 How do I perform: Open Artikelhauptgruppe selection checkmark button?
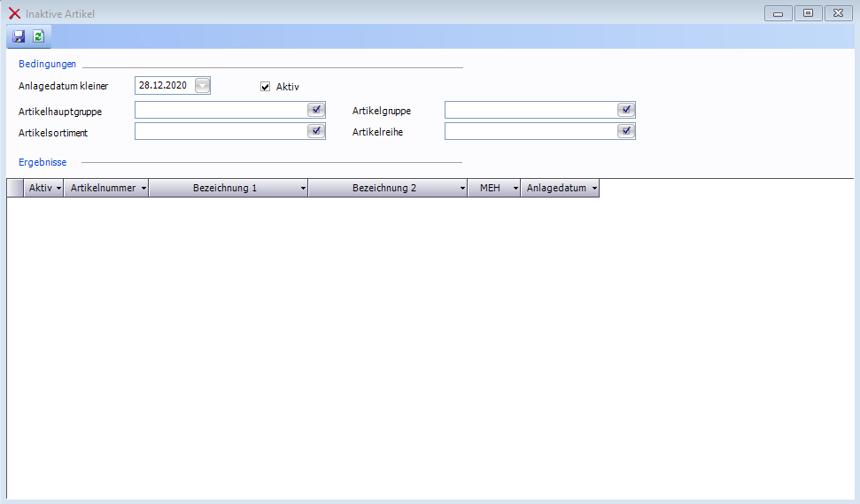[316, 110]
